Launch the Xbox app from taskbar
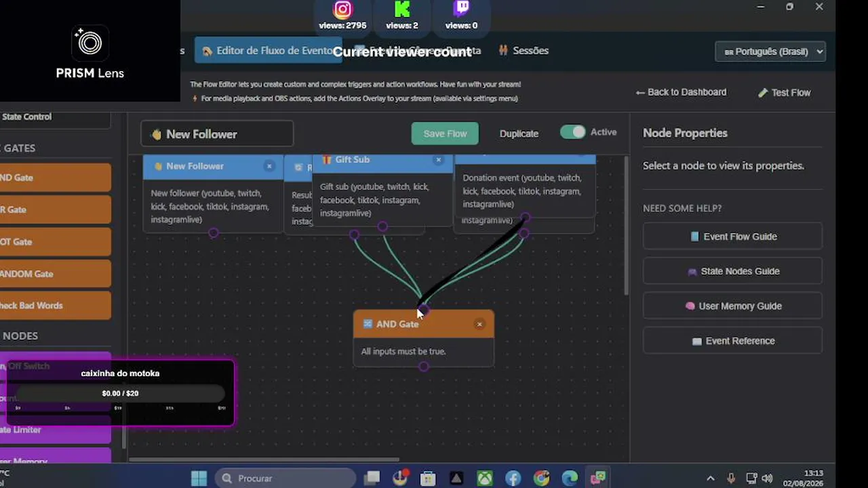The width and height of the screenshot is (868, 488). [x=485, y=479]
